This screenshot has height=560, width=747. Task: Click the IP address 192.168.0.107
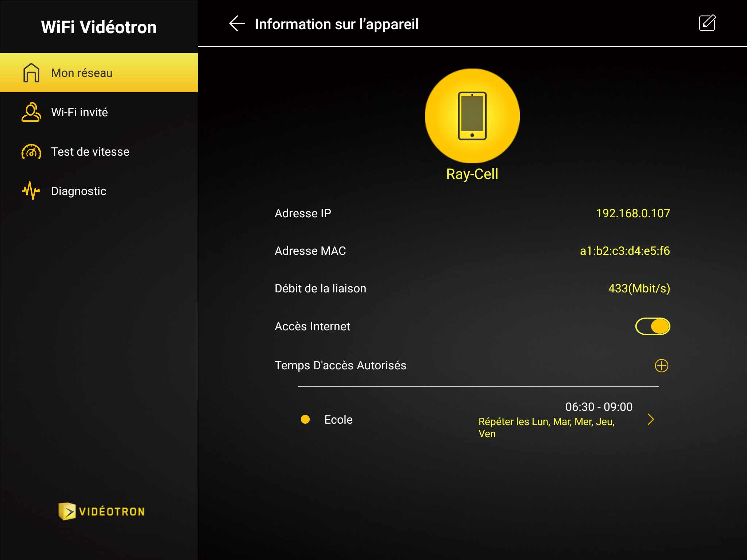pos(633,213)
